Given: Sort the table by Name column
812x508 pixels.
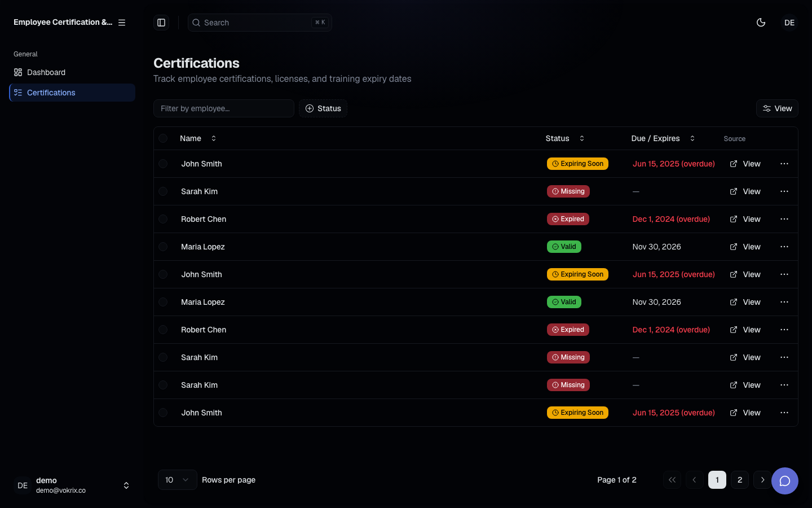Looking at the screenshot, I should coord(198,138).
